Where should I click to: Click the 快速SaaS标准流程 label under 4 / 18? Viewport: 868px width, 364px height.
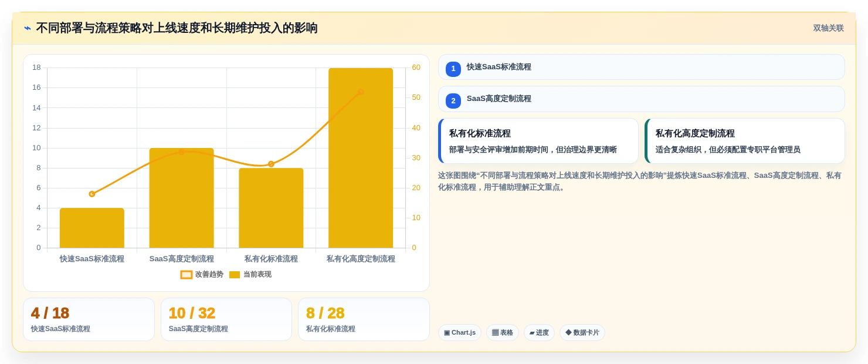click(60, 329)
